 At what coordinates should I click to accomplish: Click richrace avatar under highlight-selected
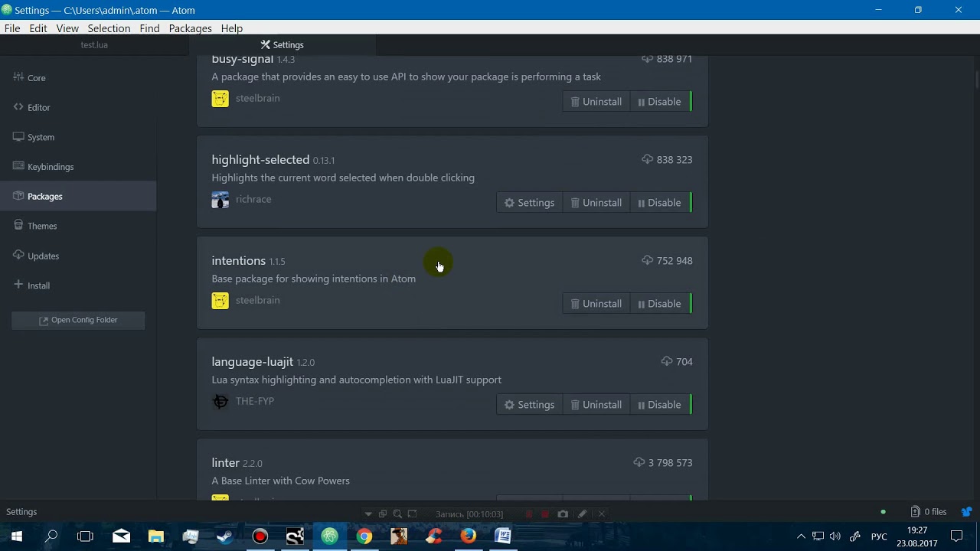(x=220, y=200)
